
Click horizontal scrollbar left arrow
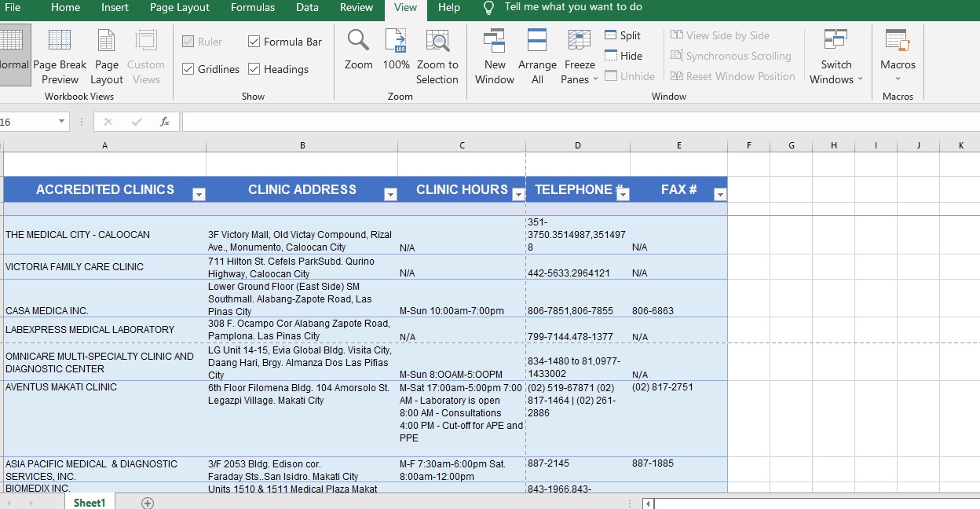tap(648, 504)
